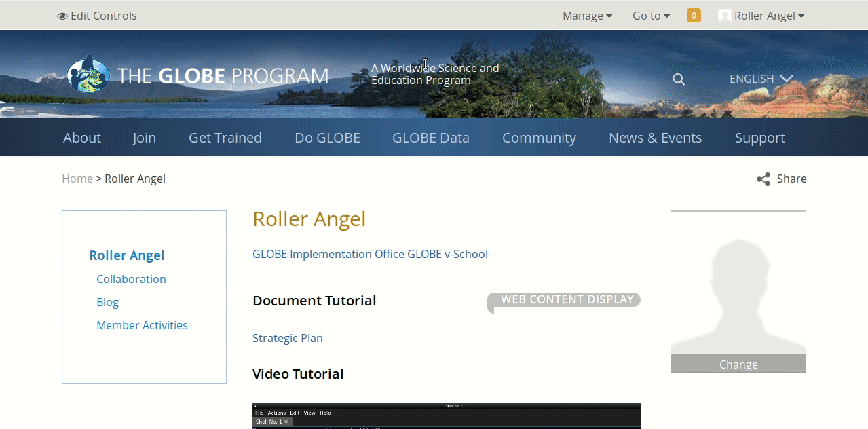This screenshot has width=868, height=429.
Task: Click the user avatar icon in top bar
Action: pyautogui.click(x=725, y=16)
